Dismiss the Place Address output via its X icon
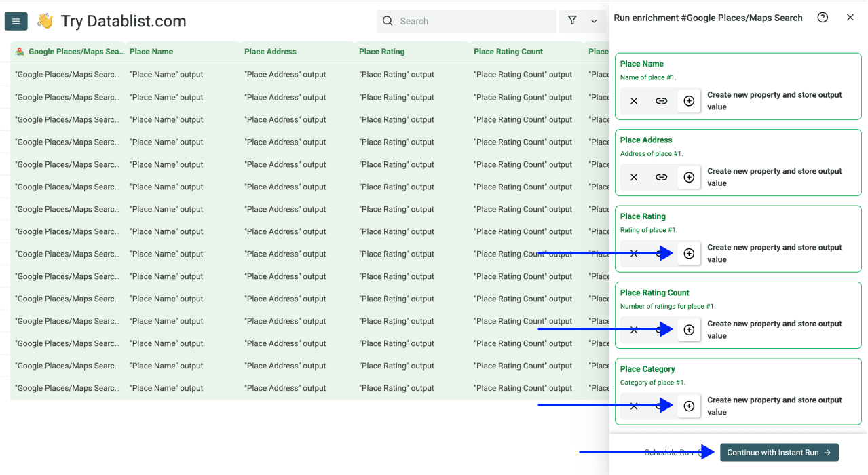Viewport: 868px width, 475px height. click(x=633, y=177)
